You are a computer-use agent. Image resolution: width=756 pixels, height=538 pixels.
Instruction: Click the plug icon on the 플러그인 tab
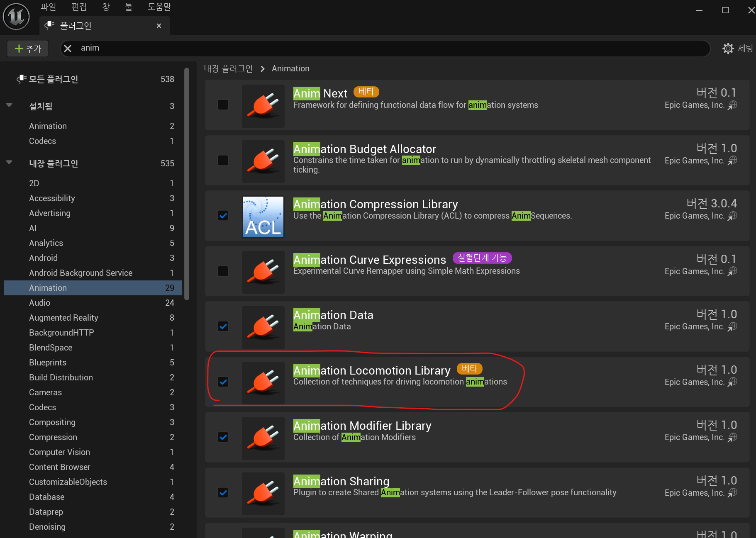coord(50,25)
